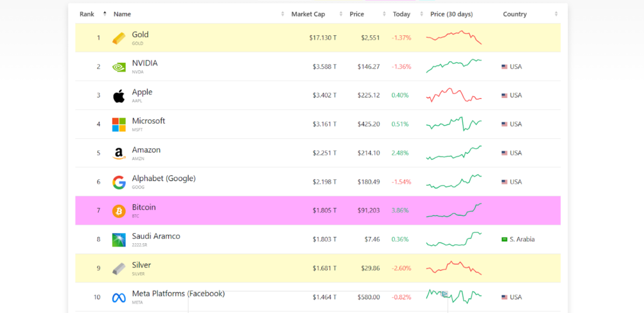
Task: Click Microsoft's 30-day price chart
Action: pos(454,123)
